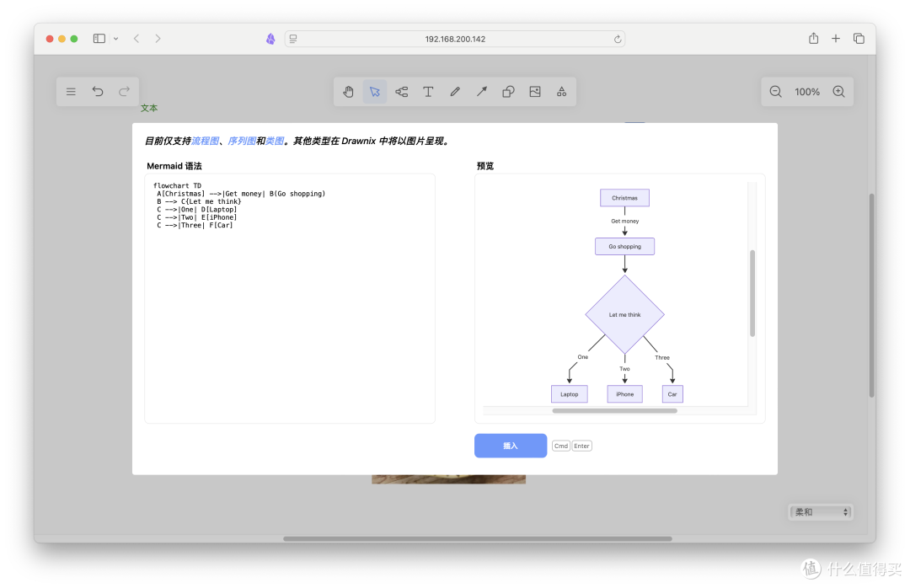Viewport: 910px width, 588px height.
Task: Open Safari sidebar options chevron
Action: tap(116, 38)
